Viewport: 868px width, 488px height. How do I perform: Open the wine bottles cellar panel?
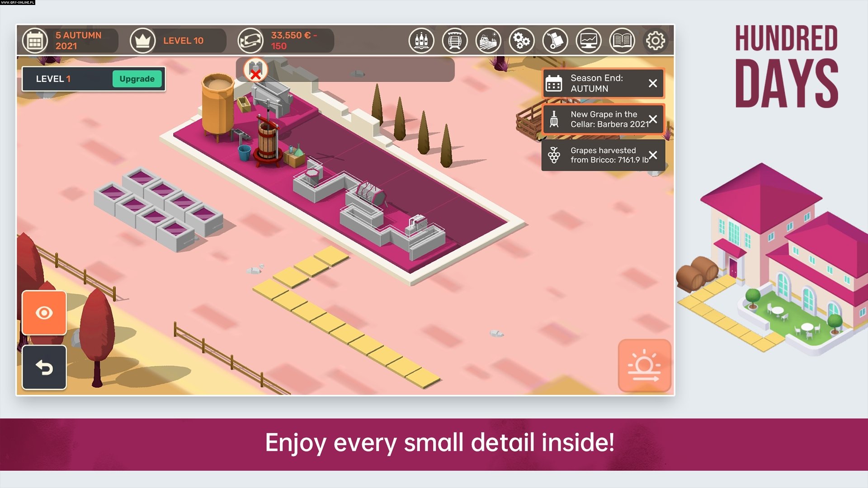[x=422, y=41]
